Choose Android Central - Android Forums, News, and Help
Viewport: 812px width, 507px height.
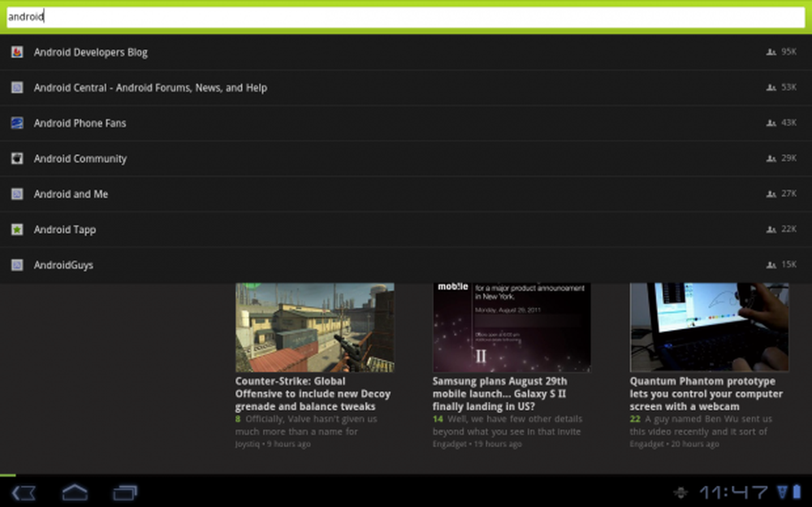click(406, 88)
